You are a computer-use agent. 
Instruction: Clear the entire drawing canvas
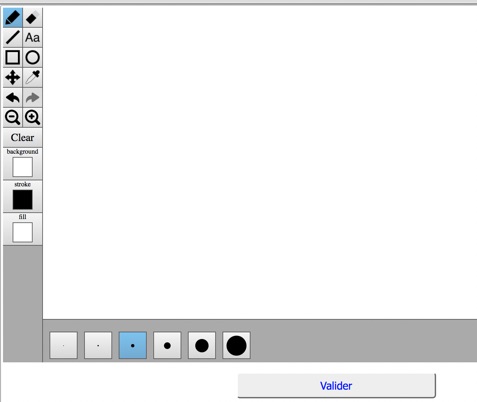pyautogui.click(x=22, y=138)
